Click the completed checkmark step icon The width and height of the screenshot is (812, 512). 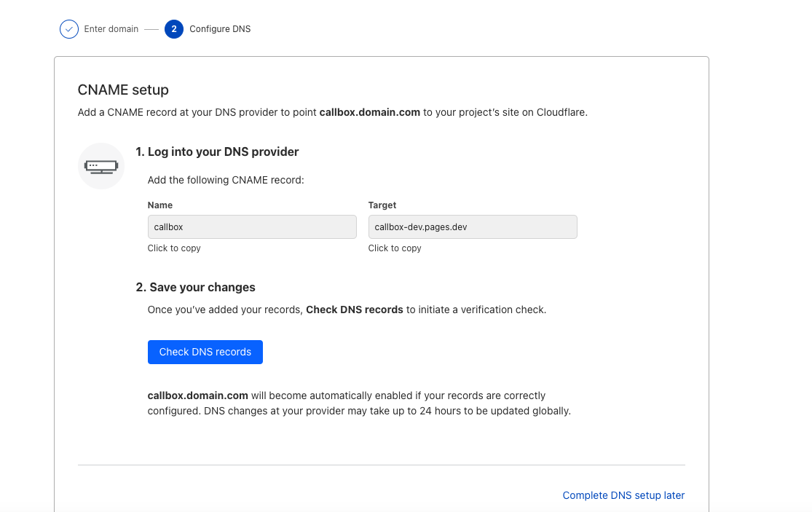(x=68, y=29)
